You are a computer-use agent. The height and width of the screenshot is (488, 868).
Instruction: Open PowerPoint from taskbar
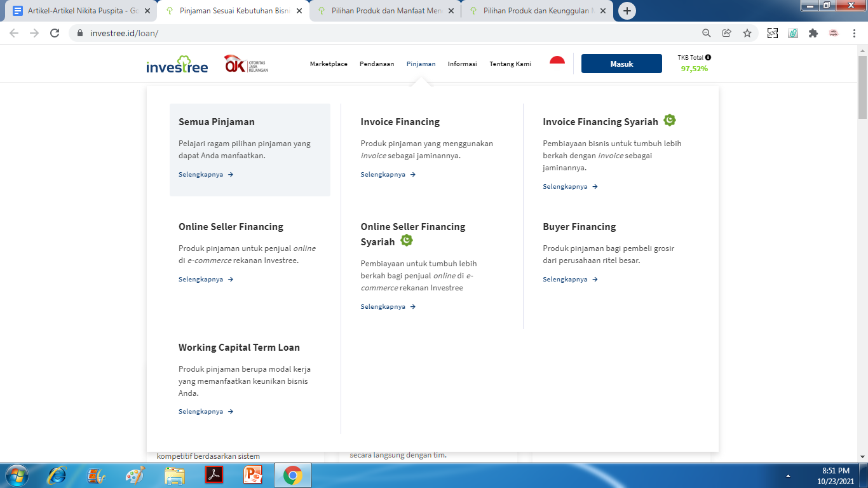[254, 475]
